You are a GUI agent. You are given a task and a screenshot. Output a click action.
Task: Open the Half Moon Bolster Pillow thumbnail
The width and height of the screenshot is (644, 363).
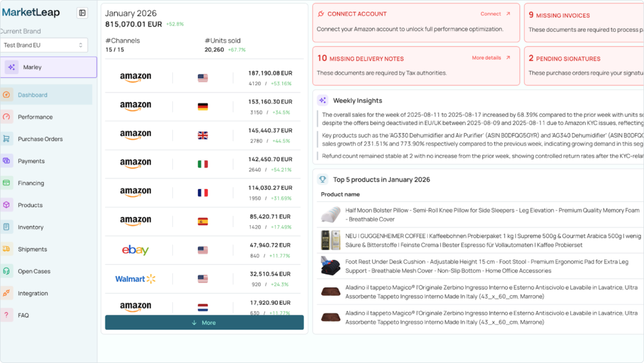(x=331, y=215)
